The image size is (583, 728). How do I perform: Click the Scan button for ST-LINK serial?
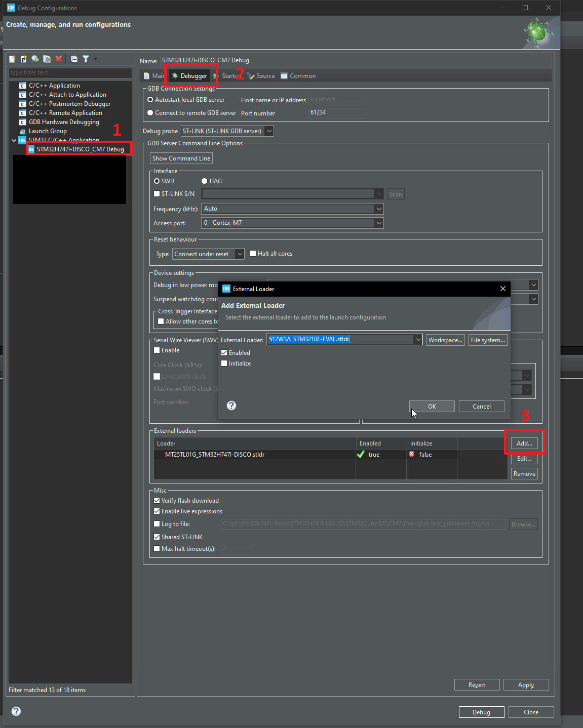(x=396, y=194)
